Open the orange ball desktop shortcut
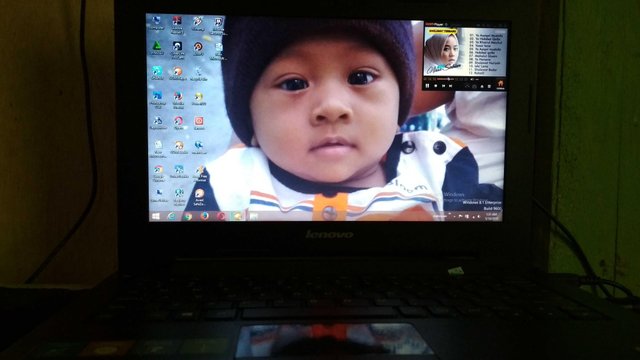 178,71
